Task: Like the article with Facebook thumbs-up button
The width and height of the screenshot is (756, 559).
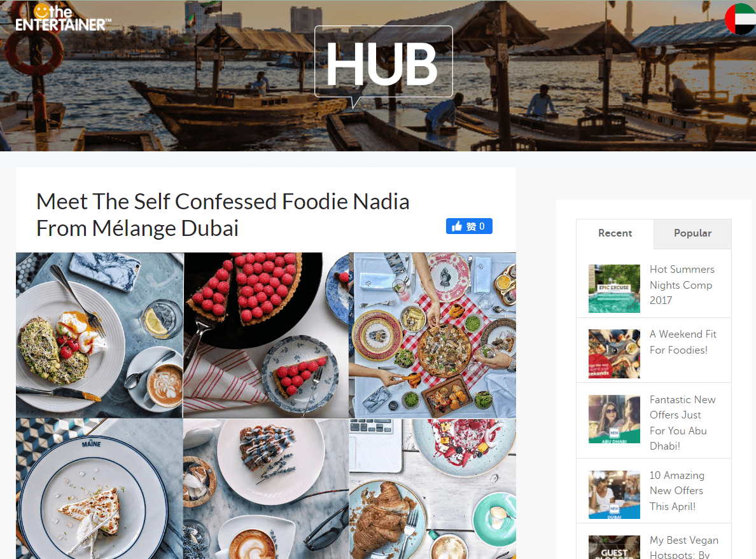Action: 469,226
